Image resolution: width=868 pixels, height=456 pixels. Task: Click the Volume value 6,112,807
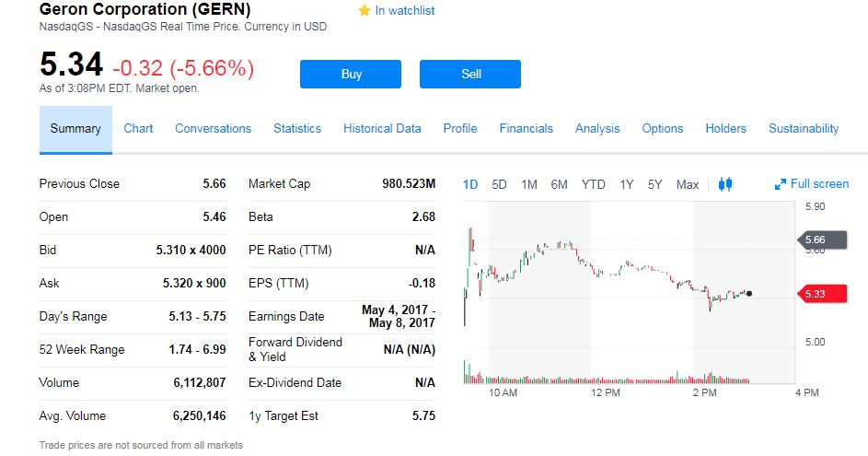pyautogui.click(x=200, y=383)
